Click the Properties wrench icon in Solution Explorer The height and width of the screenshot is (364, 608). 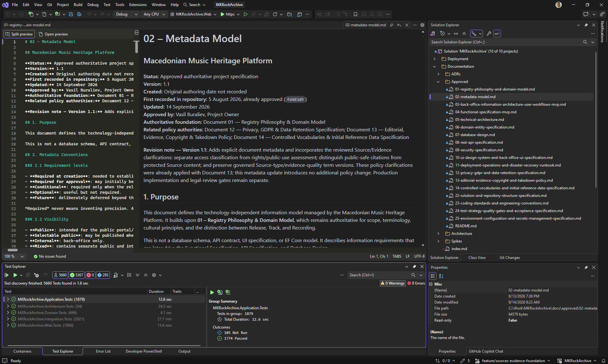click(x=489, y=34)
